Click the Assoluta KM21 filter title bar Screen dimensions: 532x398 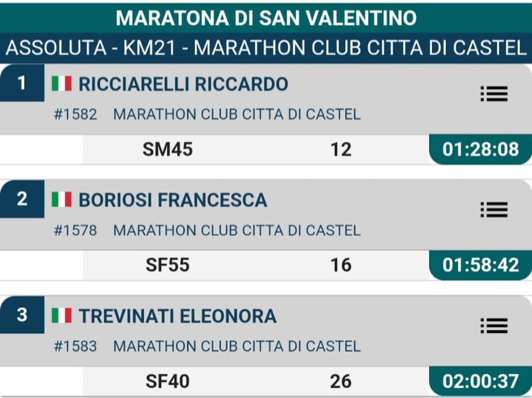[266, 48]
